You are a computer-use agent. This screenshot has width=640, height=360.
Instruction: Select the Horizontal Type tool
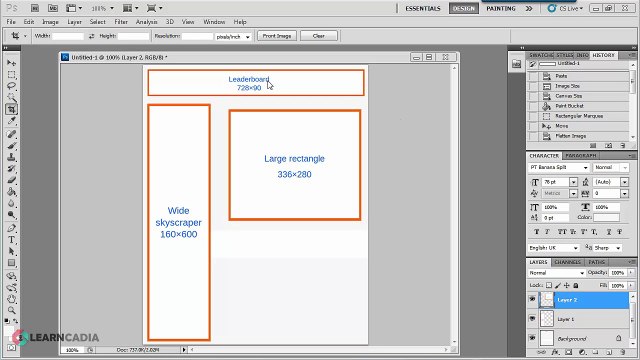11,240
